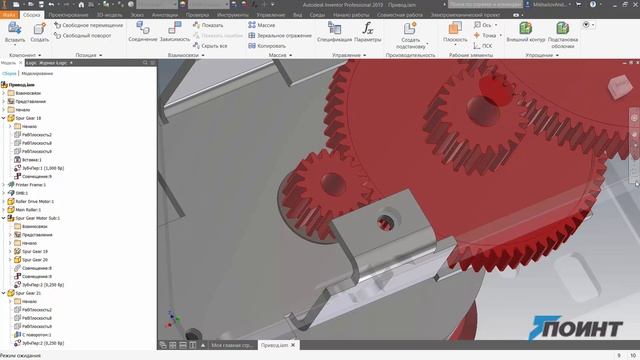This screenshot has height=360, width=640.
Task: Switch to Моделирование browser view
Action: coord(37,73)
